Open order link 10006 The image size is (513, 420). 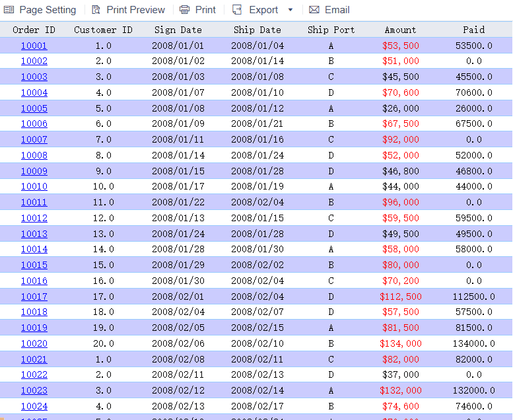[34, 123]
